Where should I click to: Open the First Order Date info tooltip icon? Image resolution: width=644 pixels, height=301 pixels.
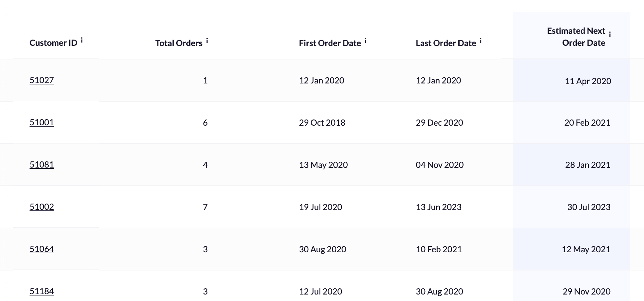coord(365,41)
